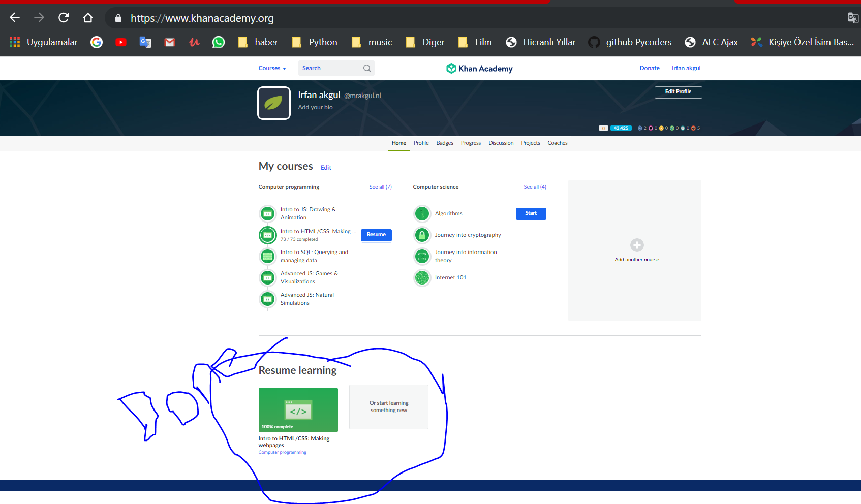
Task: Click the Add your bio link
Action: pyautogui.click(x=315, y=107)
